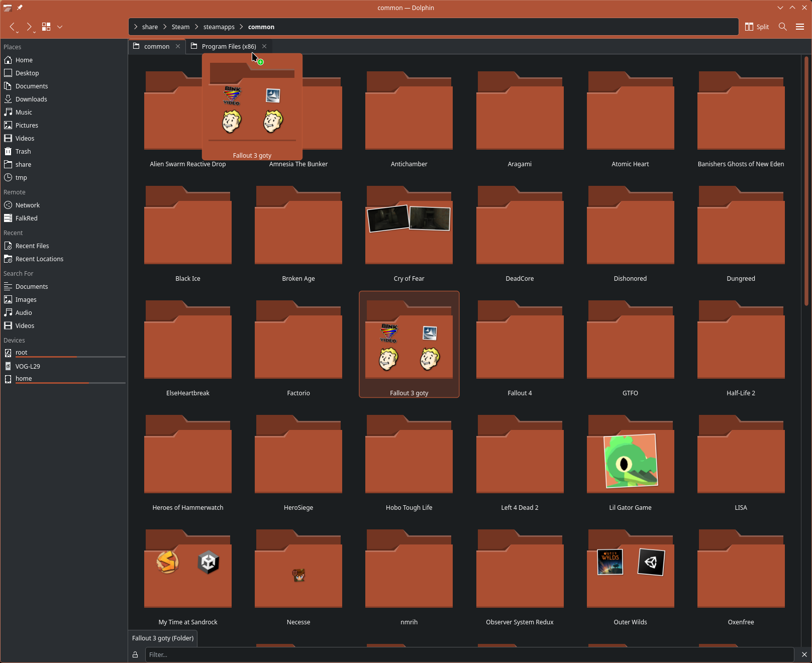Open the hamburger menu

click(800, 27)
